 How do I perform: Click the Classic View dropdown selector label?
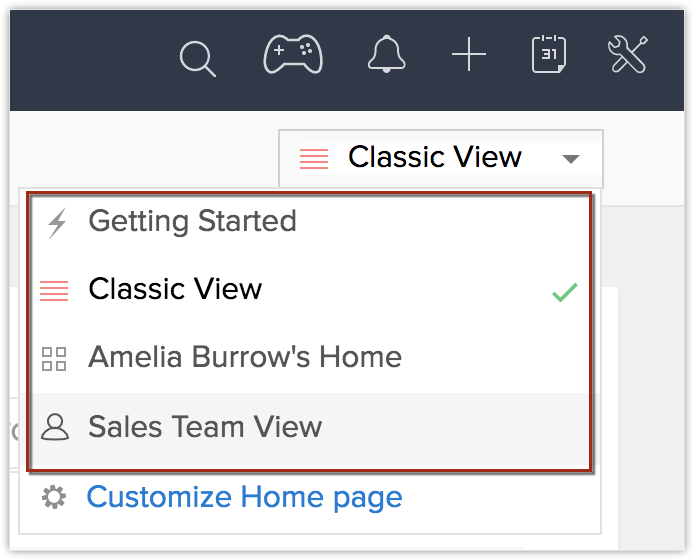(x=434, y=158)
